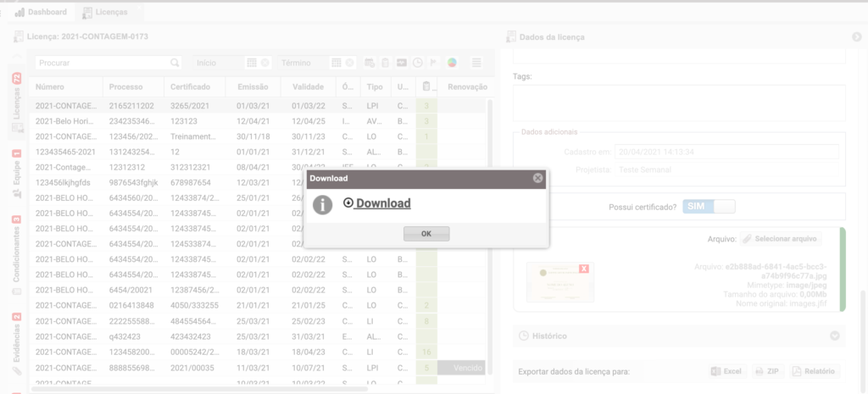Click the Dados da licença panel icon
This screenshot has width=868, height=394.
[x=511, y=37]
